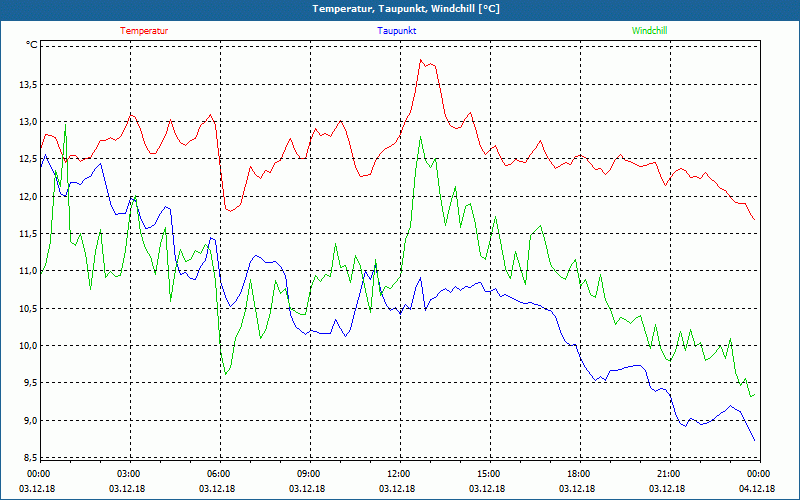Select the 12,0 y-axis value

[x=29, y=196]
